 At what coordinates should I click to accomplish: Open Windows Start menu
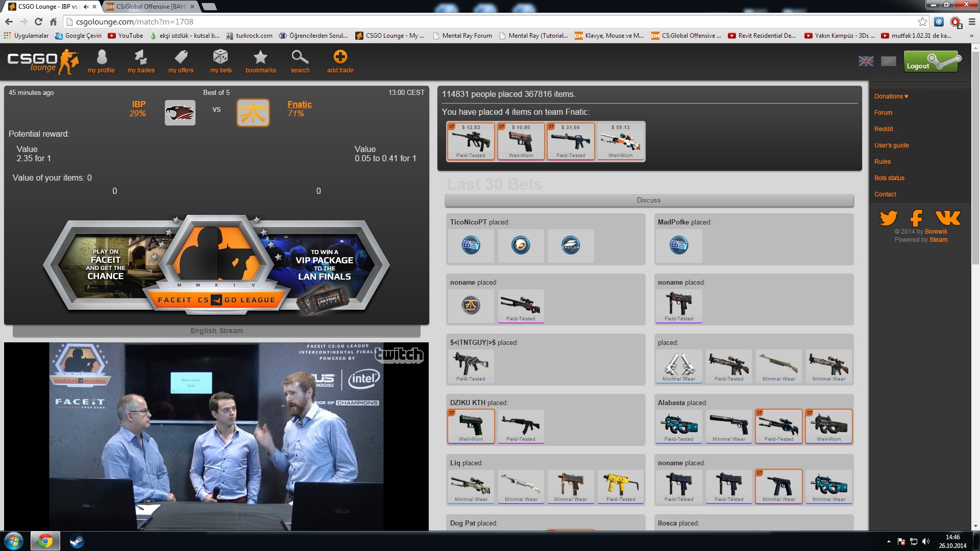(14, 541)
